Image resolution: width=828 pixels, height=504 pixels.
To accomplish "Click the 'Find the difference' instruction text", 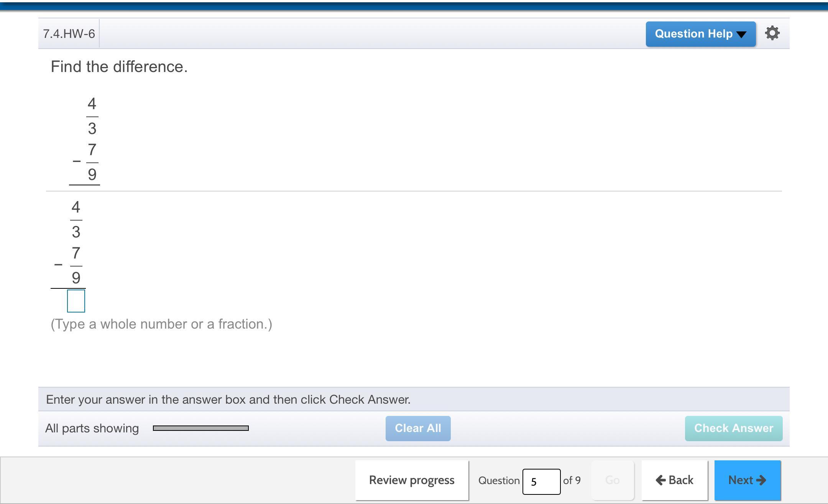I will 119,67.
